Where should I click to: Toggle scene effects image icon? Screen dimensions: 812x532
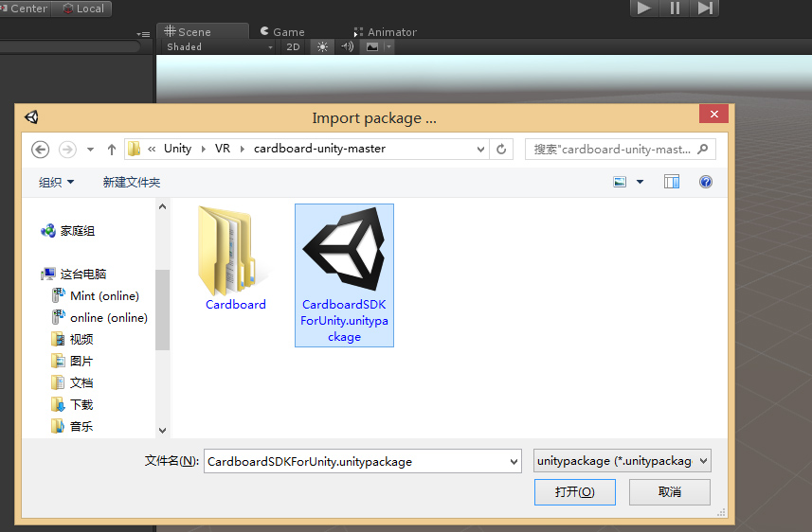pyautogui.click(x=372, y=46)
